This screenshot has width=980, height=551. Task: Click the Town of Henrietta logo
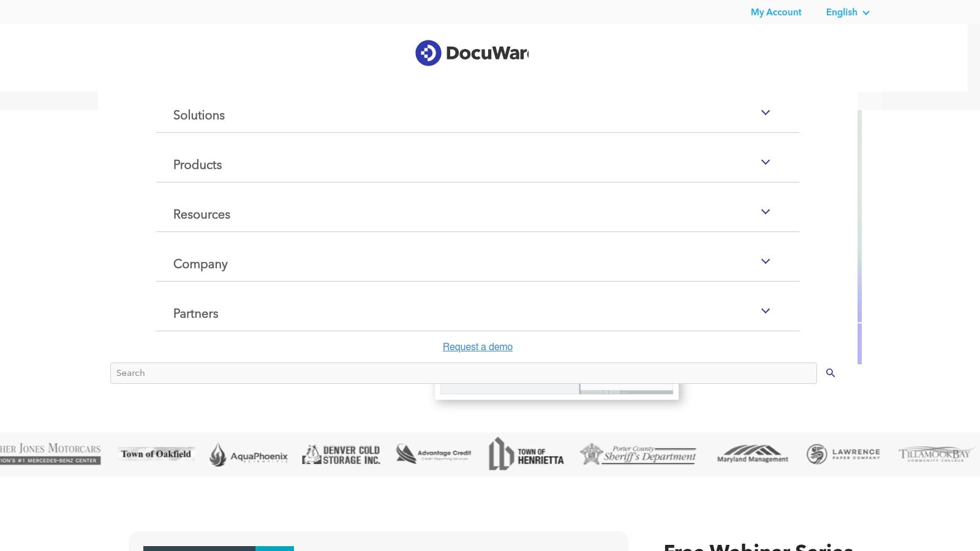tap(526, 454)
